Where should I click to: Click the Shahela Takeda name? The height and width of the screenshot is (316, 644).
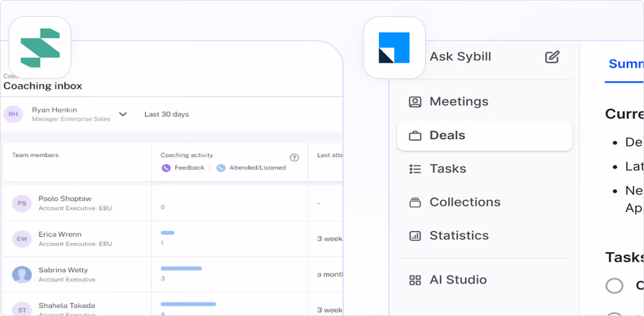pos(67,306)
